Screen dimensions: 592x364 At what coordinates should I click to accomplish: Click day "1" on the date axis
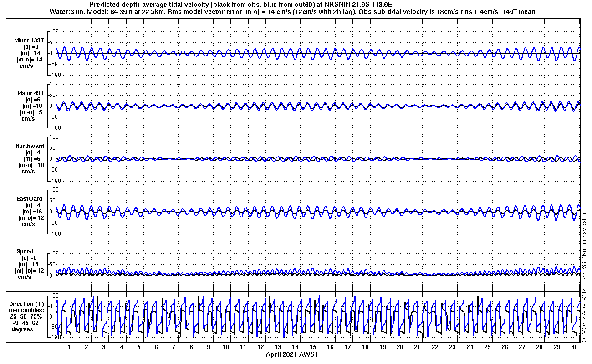click(69, 347)
